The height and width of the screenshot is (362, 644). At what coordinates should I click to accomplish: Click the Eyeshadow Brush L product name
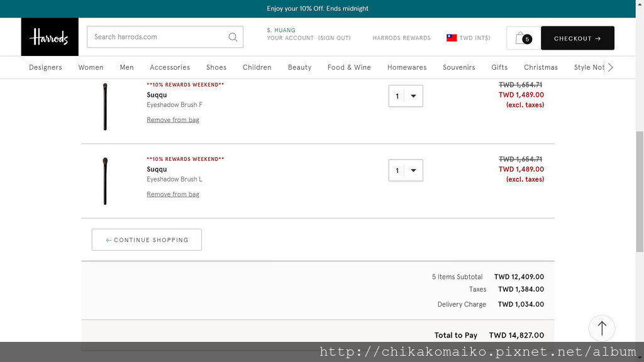pos(175,179)
